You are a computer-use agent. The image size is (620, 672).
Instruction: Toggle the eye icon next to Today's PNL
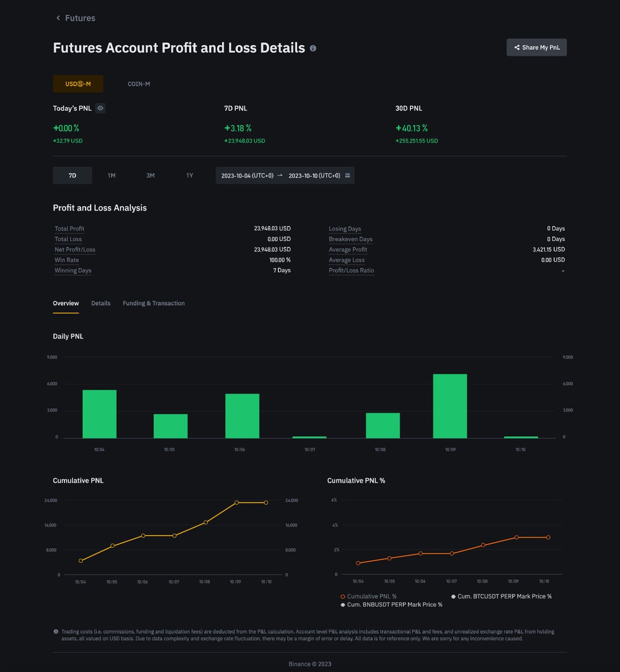100,108
